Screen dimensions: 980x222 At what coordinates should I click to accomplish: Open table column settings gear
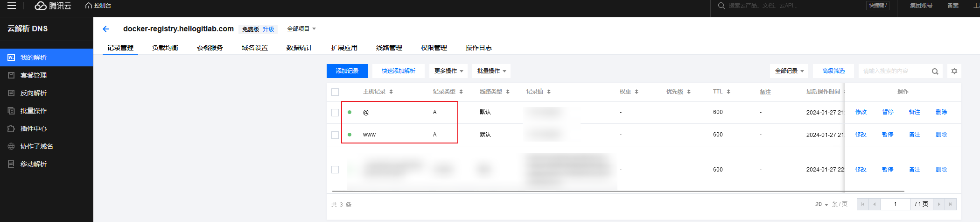tap(954, 71)
